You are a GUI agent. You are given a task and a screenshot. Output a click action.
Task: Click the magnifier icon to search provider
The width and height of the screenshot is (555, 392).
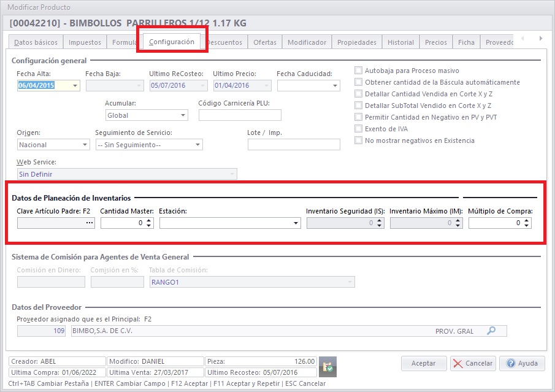(x=491, y=331)
